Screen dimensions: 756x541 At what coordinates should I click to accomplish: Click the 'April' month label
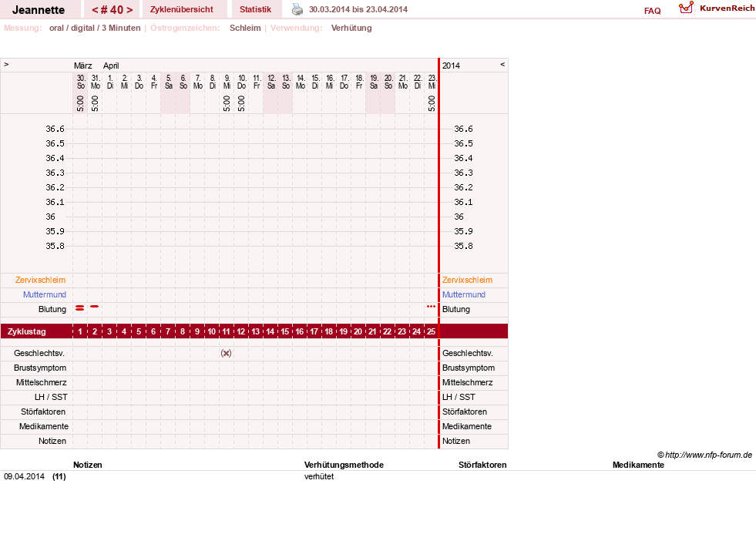tap(111, 66)
